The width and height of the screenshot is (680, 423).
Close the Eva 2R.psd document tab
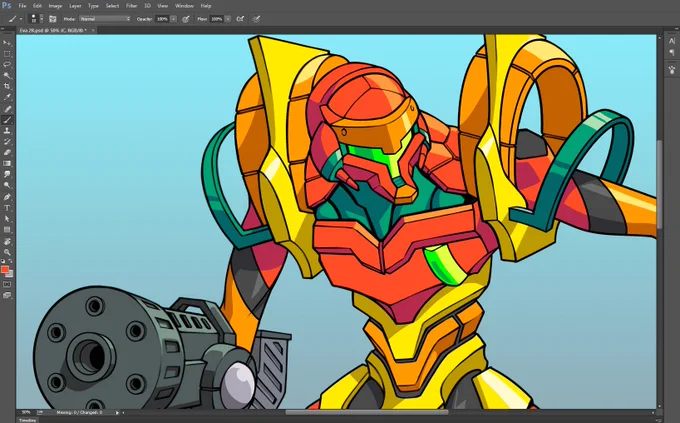click(93, 30)
